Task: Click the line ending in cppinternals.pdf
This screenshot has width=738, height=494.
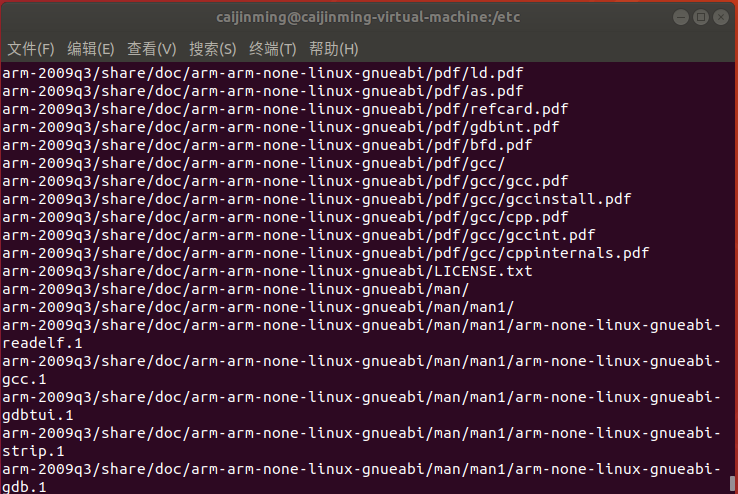Action: [326, 253]
